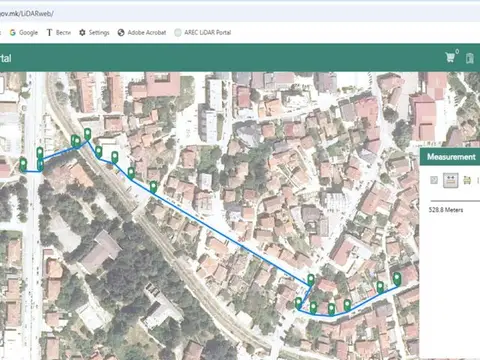Open the AREC LiDAR Portal bookmark
480x360 pixels.
pyautogui.click(x=203, y=32)
